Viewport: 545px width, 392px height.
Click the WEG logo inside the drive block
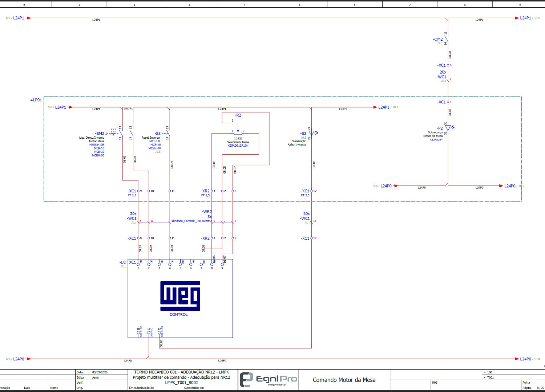pyautogui.click(x=180, y=295)
